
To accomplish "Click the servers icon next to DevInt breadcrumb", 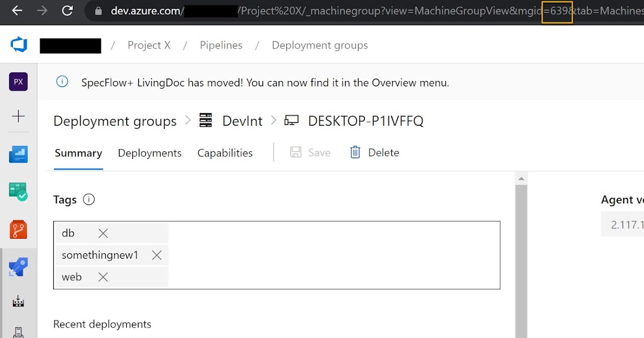I will point(206,120).
